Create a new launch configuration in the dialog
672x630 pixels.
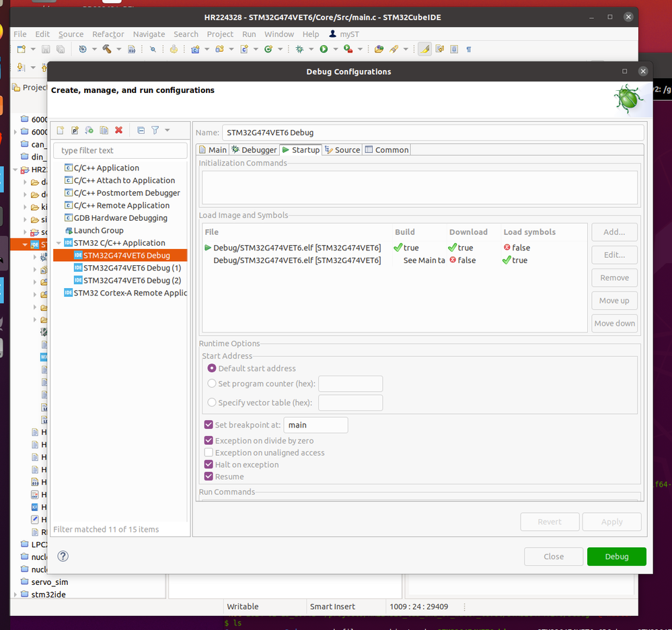(61, 131)
